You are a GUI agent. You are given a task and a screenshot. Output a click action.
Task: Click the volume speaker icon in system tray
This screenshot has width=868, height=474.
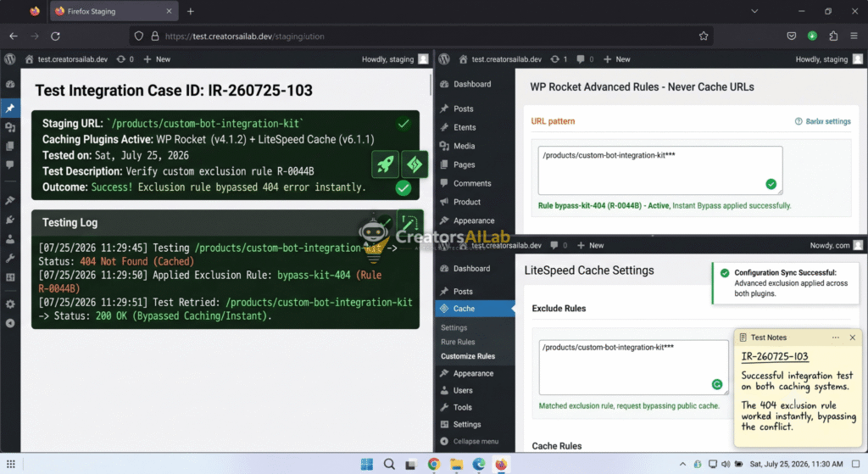point(726,464)
